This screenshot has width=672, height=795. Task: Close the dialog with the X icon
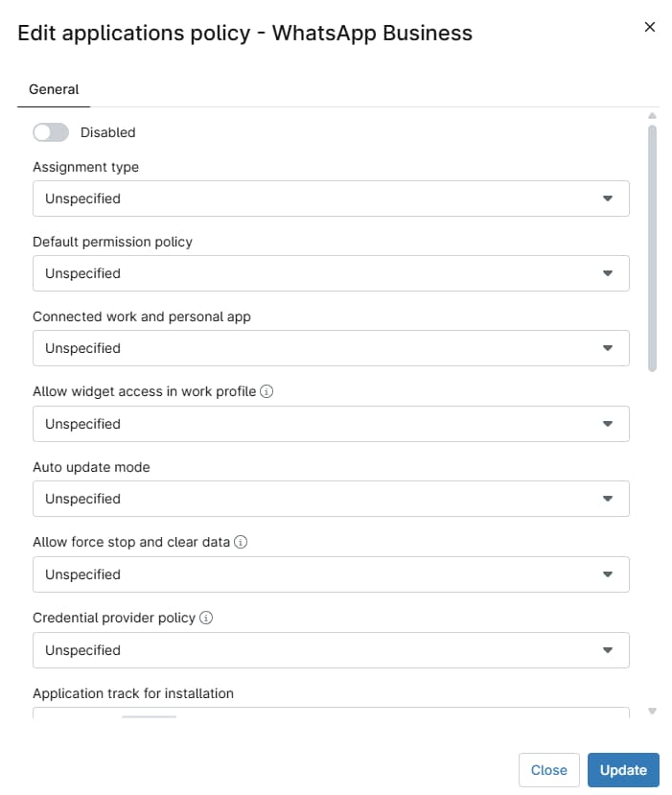[x=650, y=27]
